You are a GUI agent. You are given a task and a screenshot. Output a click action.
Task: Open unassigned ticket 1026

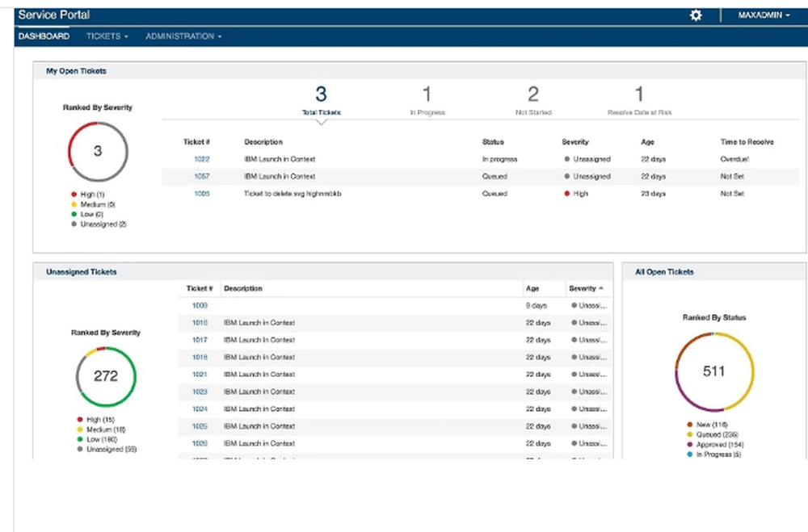coord(200,443)
